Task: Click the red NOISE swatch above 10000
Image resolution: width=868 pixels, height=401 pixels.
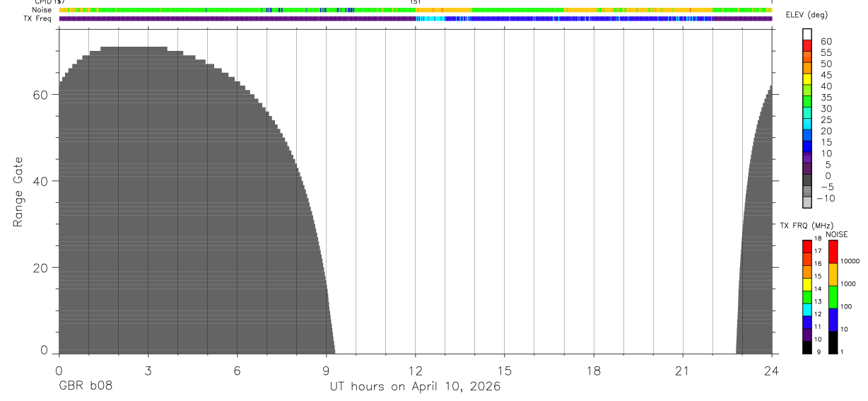Action: click(x=833, y=252)
